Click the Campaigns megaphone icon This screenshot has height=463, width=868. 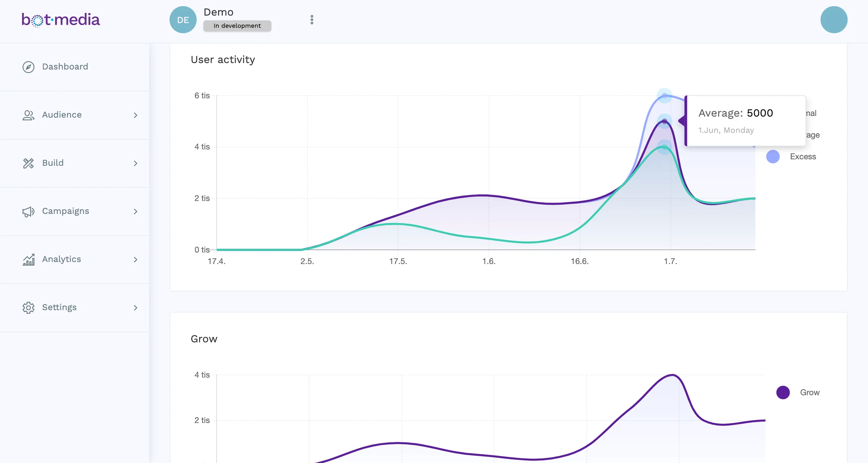[x=28, y=211]
